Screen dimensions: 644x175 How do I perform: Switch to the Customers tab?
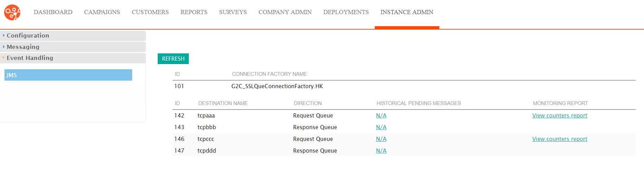coord(150,12)
